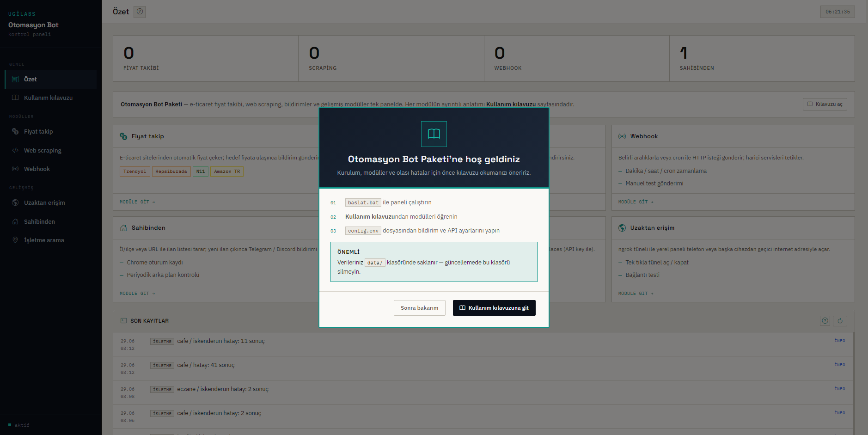Click the help icon beside Özet title
This screenshot has width=868, height=435.
(x=140, y=12)
